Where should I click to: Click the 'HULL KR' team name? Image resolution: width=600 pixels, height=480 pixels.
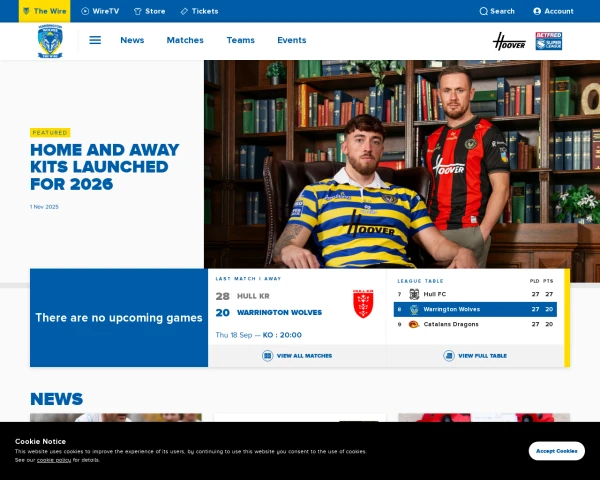[x=253, y=296]
